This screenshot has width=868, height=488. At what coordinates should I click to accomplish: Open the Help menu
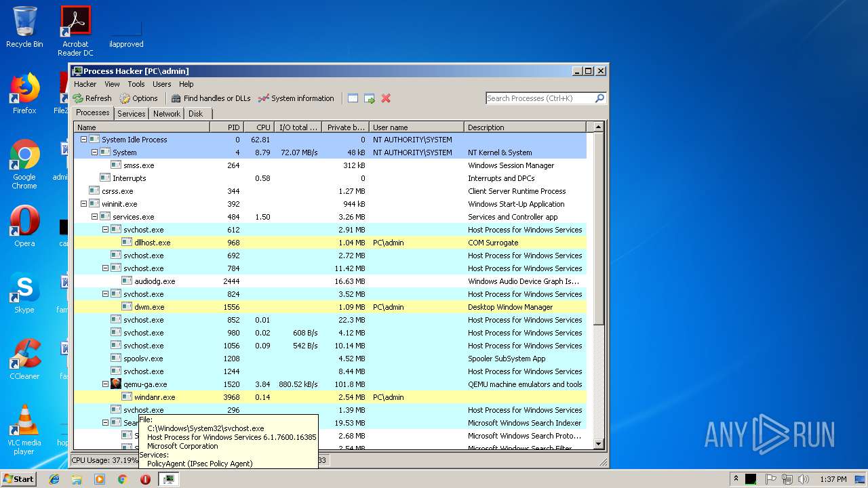(186, 84)
